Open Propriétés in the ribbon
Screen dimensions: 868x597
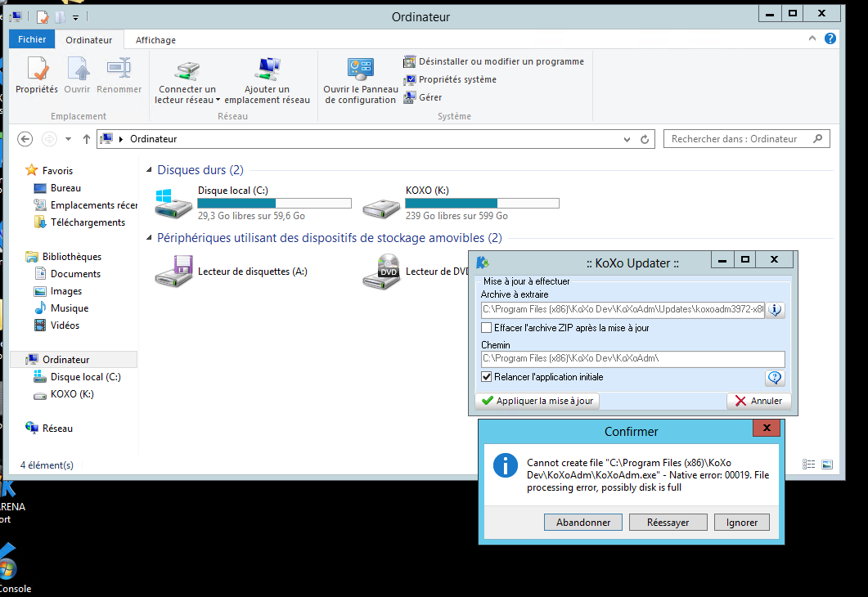[37, 75]
